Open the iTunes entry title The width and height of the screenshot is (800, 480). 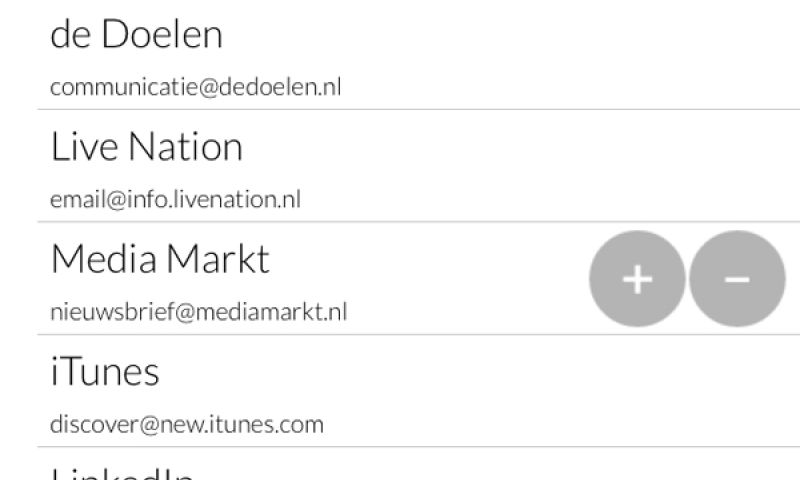point(105,372)
